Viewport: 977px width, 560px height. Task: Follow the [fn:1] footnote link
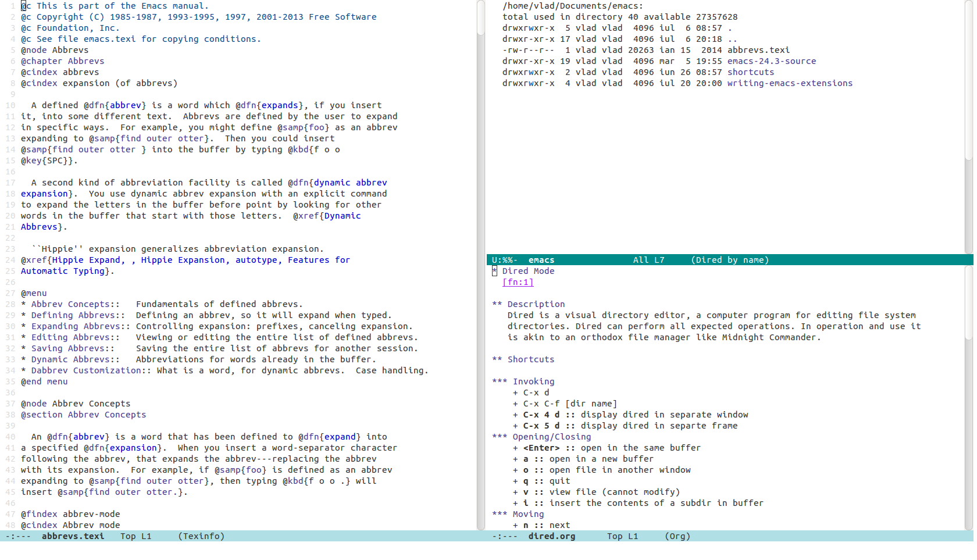pos(518,282)
